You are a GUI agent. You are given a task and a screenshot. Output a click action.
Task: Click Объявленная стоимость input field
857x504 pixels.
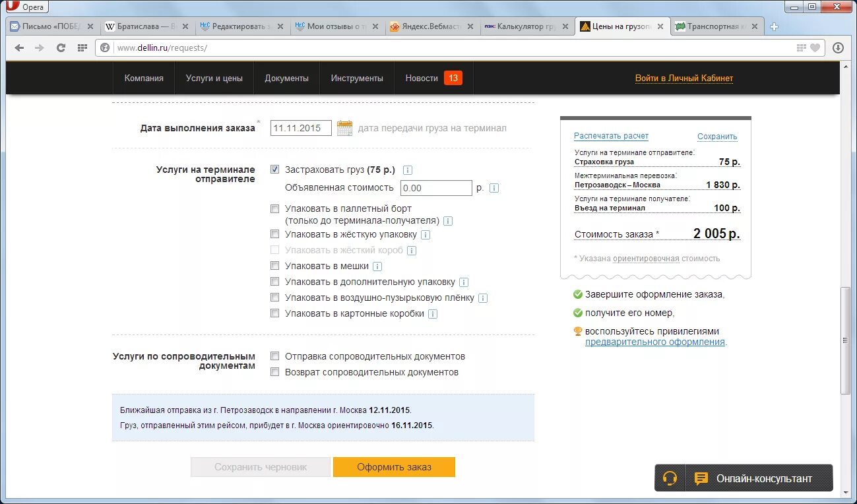point(436,188)
